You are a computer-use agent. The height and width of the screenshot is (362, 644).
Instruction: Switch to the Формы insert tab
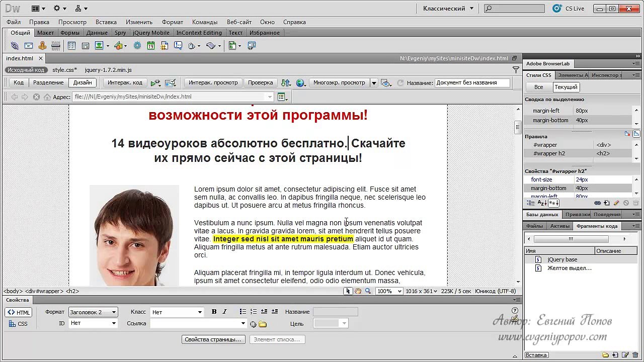click(x=70, y=33)
